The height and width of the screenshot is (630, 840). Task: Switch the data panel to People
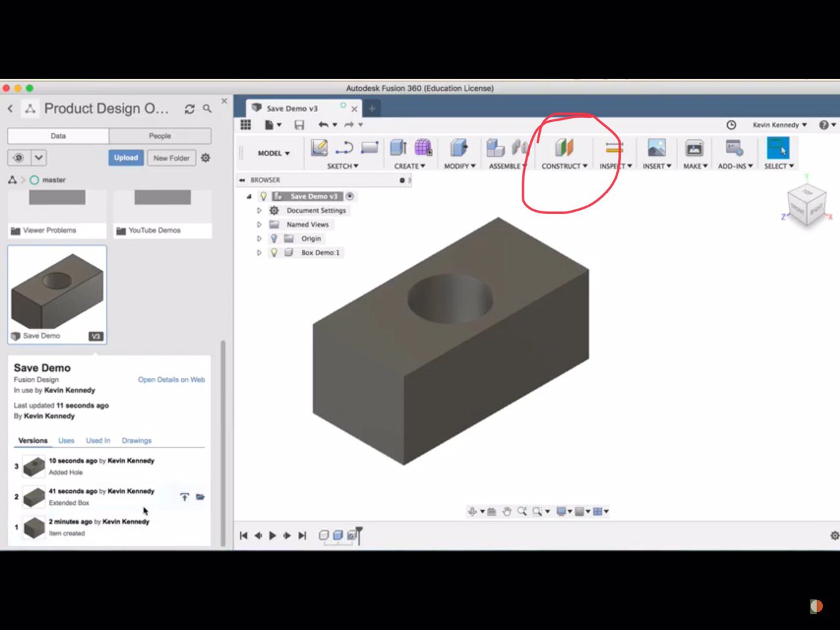(x=160, y=136)
